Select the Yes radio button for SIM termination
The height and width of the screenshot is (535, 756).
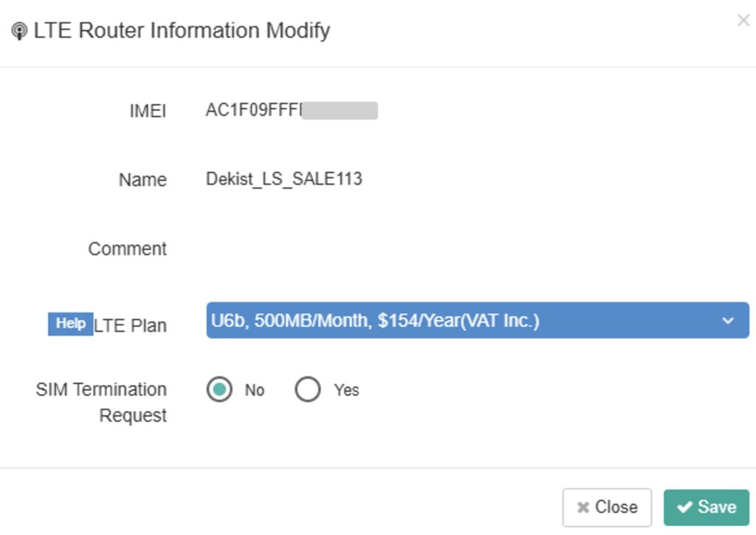[x=308, y=389]
